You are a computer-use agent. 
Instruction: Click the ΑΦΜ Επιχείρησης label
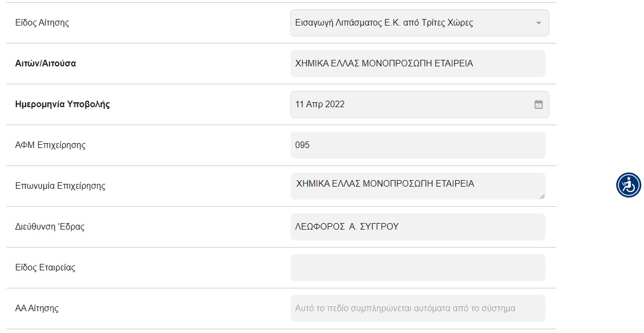point(50,145)
